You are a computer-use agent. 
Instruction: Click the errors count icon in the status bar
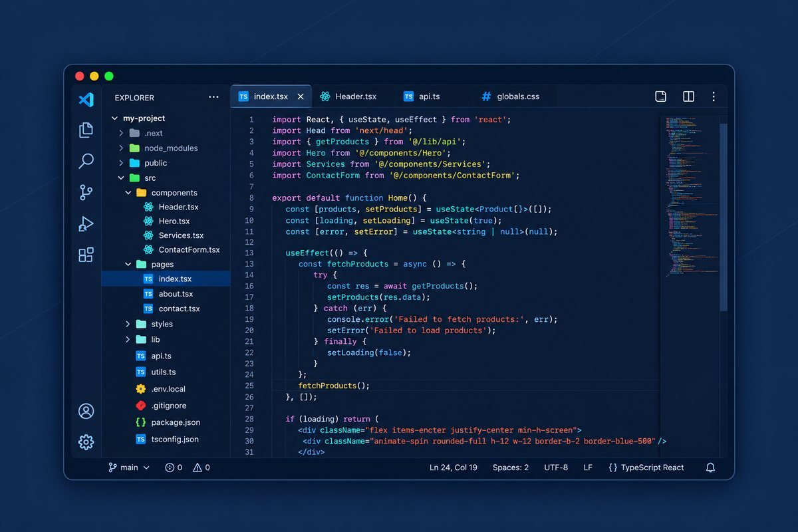click(170, 467)
